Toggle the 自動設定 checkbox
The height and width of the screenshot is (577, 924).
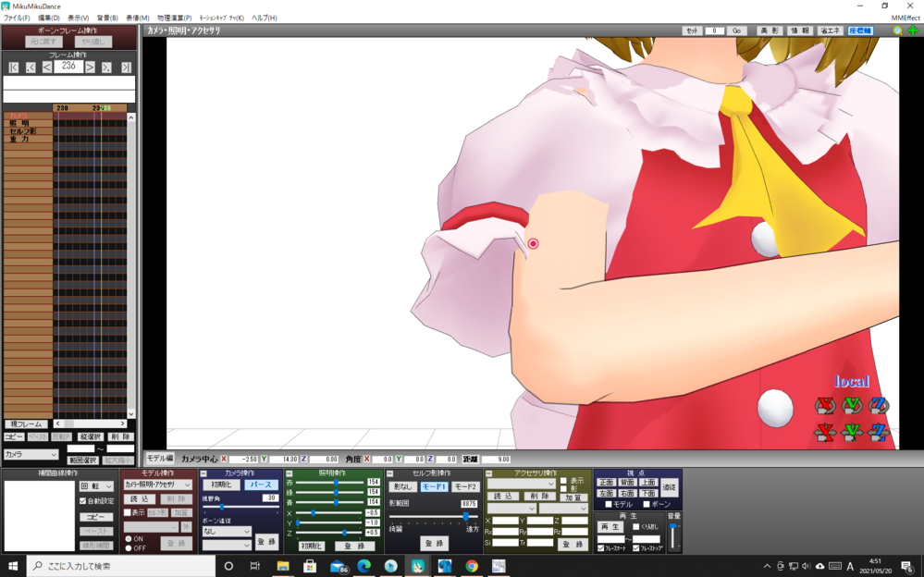[x=83, y=501]
